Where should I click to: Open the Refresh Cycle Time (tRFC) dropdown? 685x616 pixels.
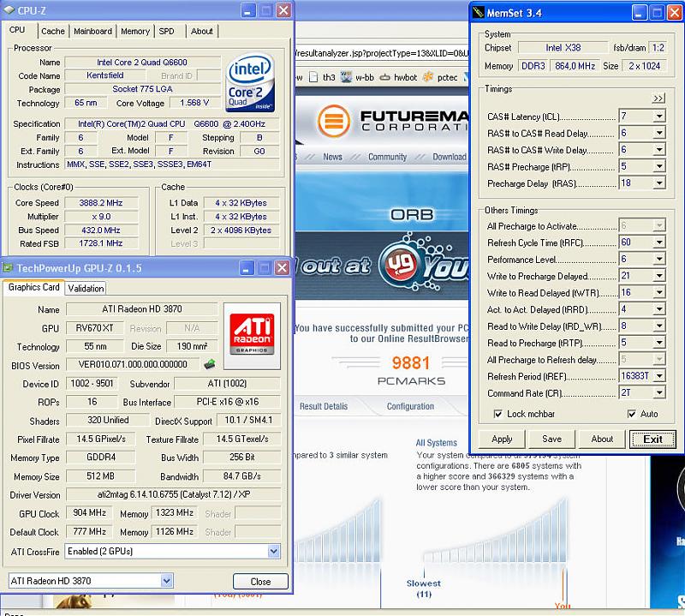click(659, 242)
